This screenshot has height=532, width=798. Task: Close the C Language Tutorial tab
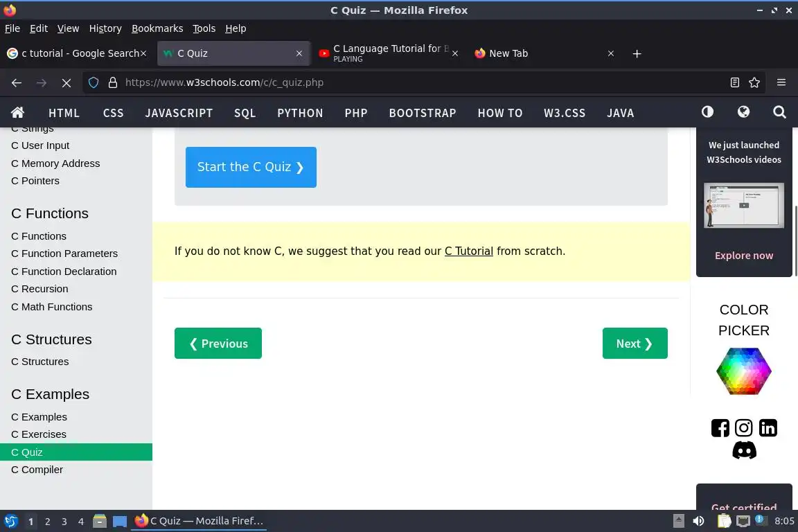(x=455, y=53)
